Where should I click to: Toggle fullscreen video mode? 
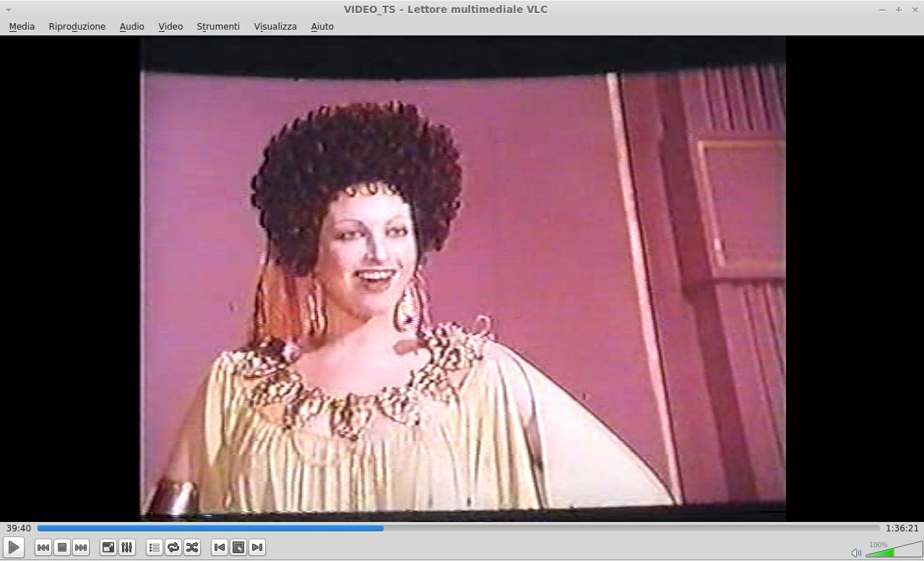point(108,548)
